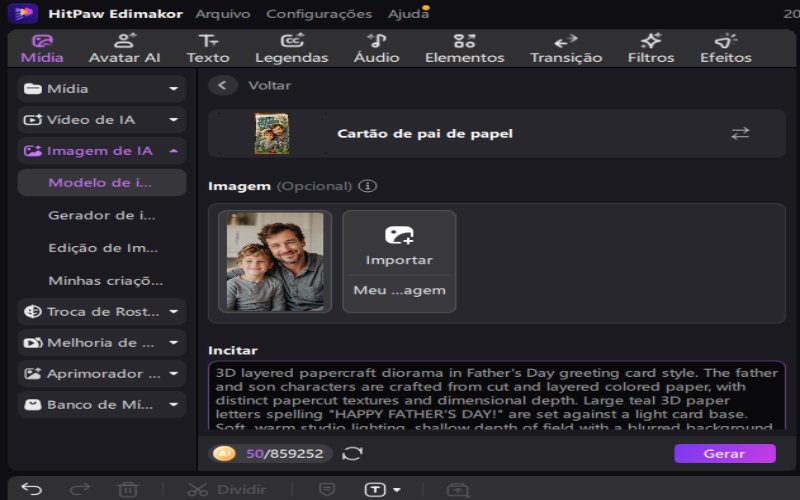
Task: Redo the last action
Action: (x=80, y=489)
